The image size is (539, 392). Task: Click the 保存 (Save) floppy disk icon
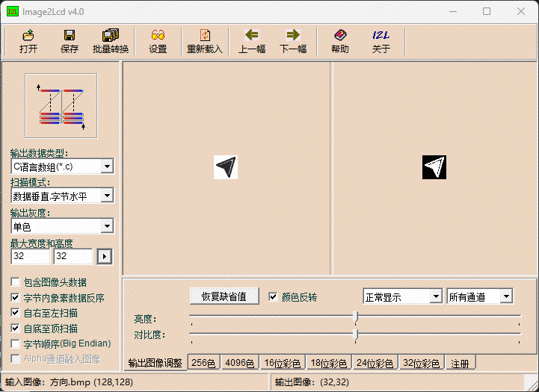pos(69,41)
